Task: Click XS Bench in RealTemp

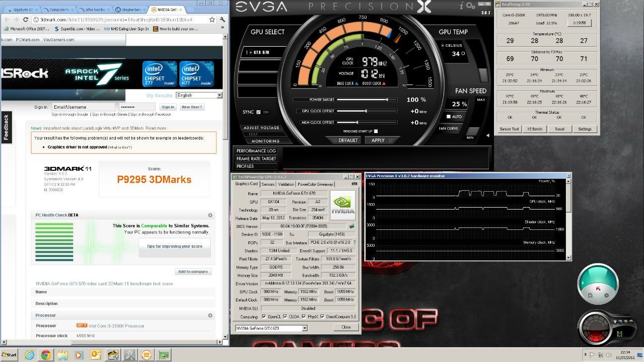Action: click(535, 129)
